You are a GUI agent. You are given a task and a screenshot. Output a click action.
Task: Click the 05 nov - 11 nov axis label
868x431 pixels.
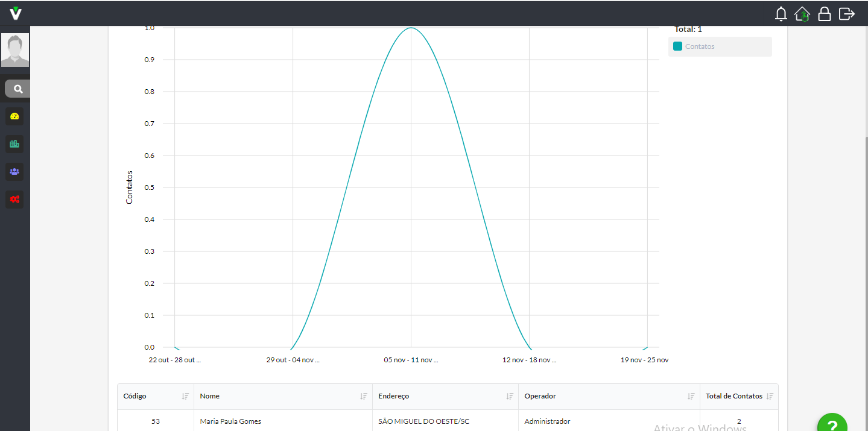pos(411,360)
